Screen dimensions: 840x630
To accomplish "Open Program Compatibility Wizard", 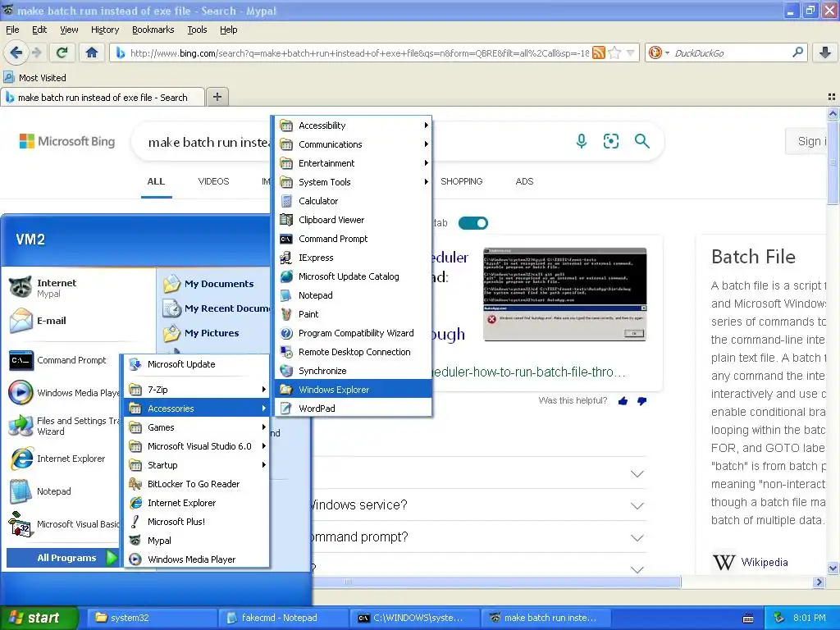I will (x=353, y=333).
